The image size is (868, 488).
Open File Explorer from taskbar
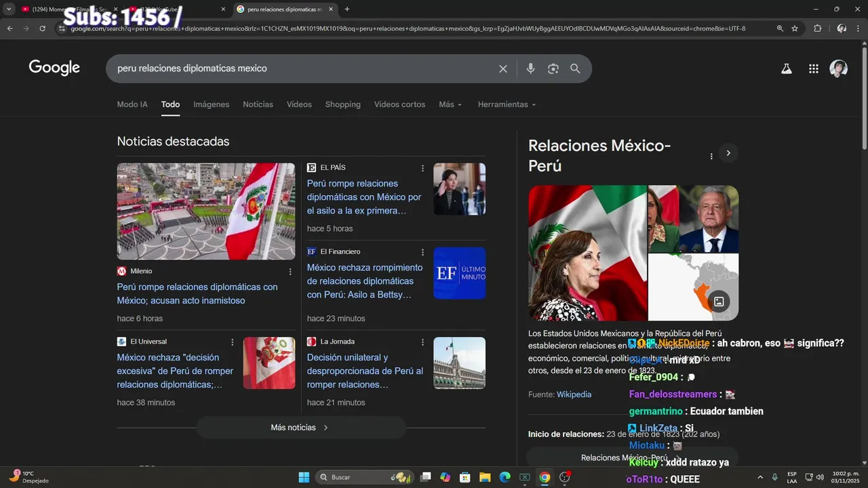pyautogui.click(x=485, y=477)
